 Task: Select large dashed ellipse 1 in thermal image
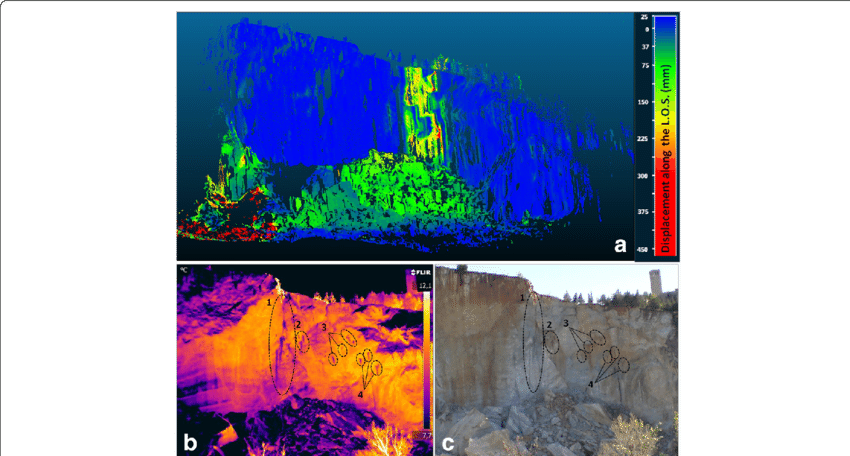coord(282,345)
